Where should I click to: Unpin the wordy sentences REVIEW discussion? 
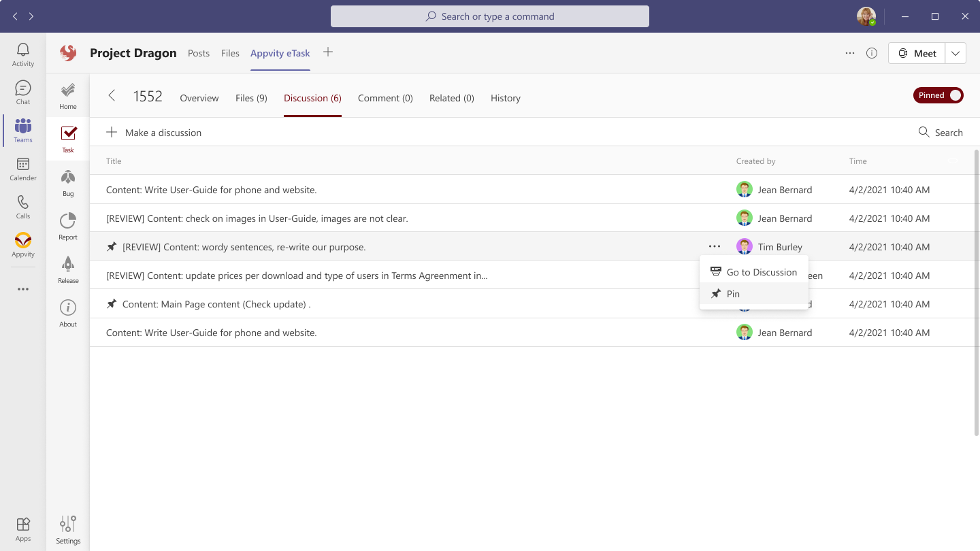pos(112,246)
